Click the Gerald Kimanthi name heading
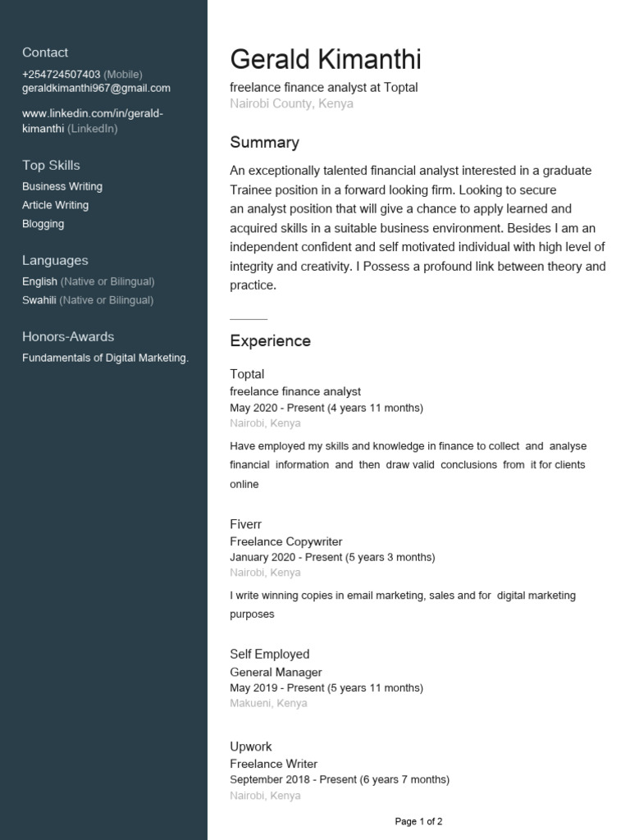The height and width of the screenshot is (840, 630). point(325,59)
